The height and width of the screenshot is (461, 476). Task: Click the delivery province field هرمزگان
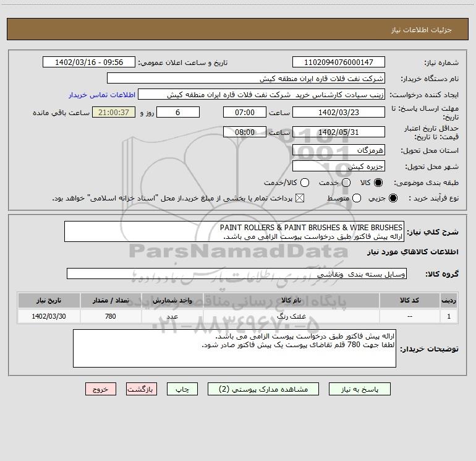339,150
